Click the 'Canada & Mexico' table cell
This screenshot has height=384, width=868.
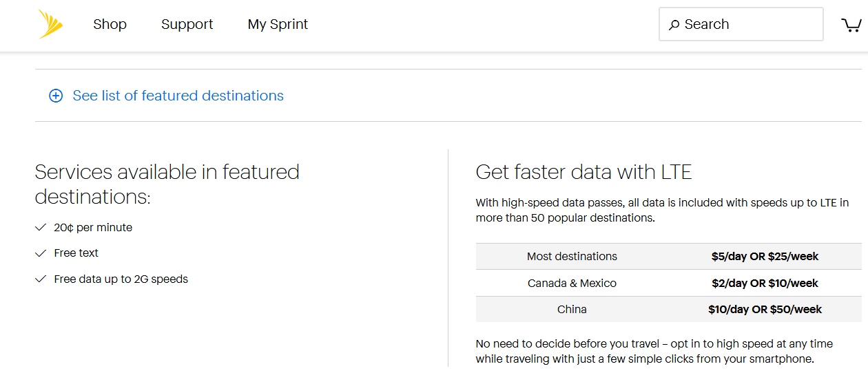pos(572,283)
